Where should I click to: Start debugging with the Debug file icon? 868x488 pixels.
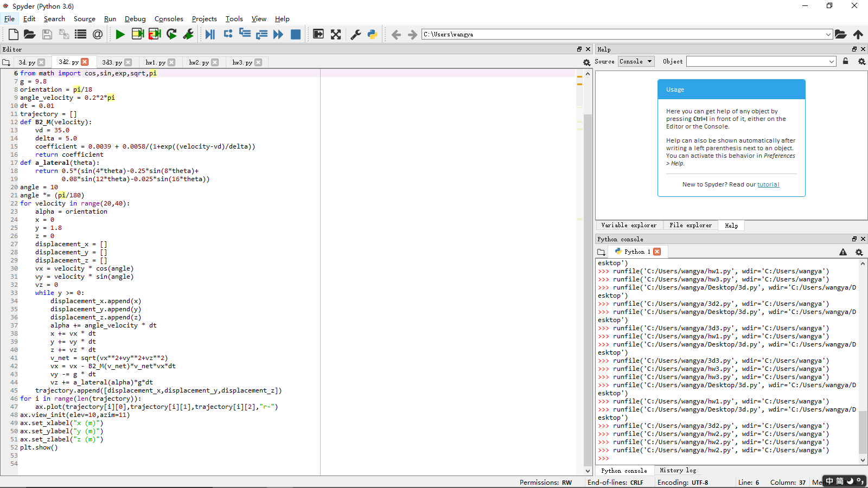pyautogui.click(x=210, y=35)
